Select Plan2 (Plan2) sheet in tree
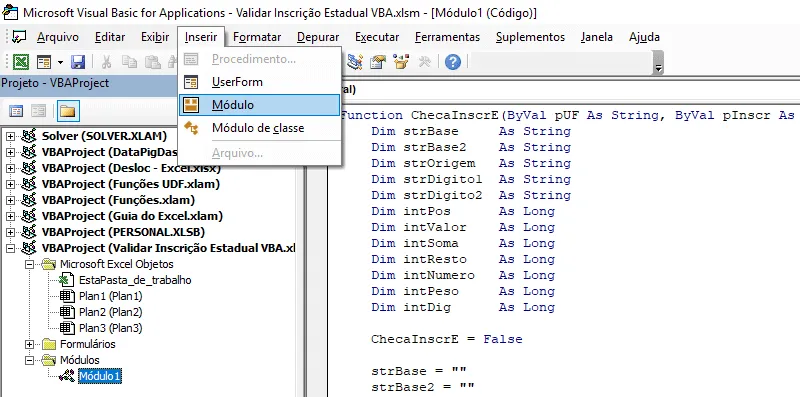 point(110,312)
